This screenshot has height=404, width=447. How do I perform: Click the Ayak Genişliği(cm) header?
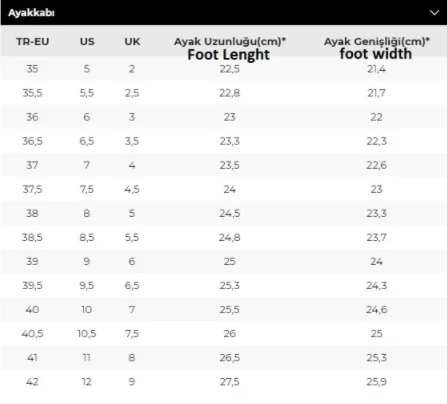[x=377, y=42]
